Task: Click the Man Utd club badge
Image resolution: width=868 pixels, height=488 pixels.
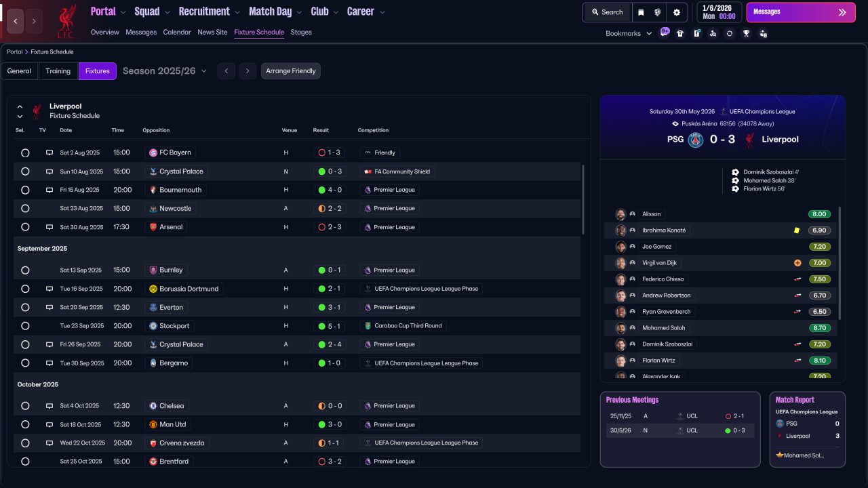Action: point(153,424)
